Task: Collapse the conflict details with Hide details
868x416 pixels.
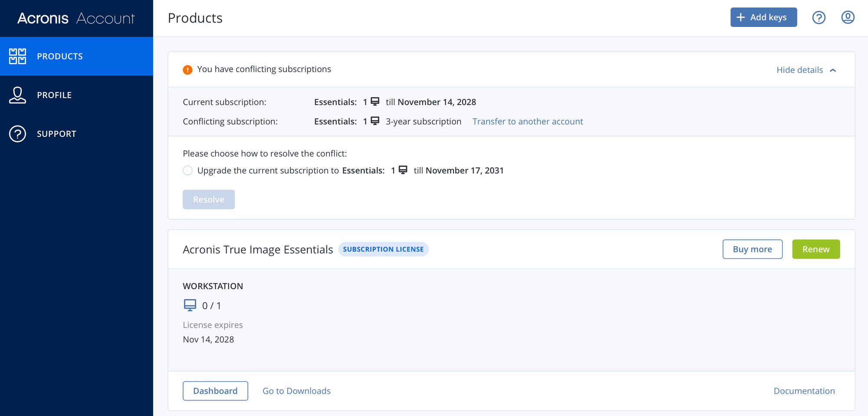Action: coord(799,70)
